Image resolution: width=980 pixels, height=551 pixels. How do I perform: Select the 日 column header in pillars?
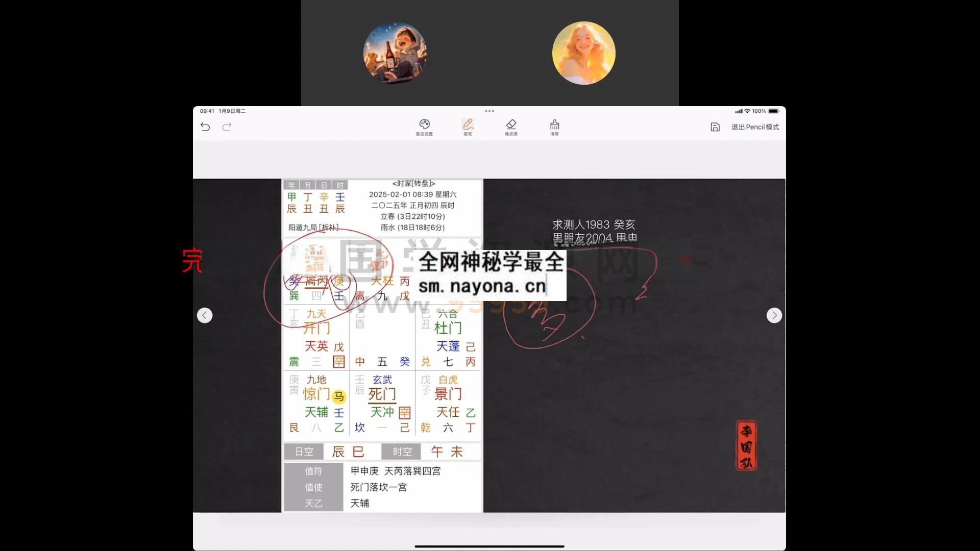click(x=324, y=185)
